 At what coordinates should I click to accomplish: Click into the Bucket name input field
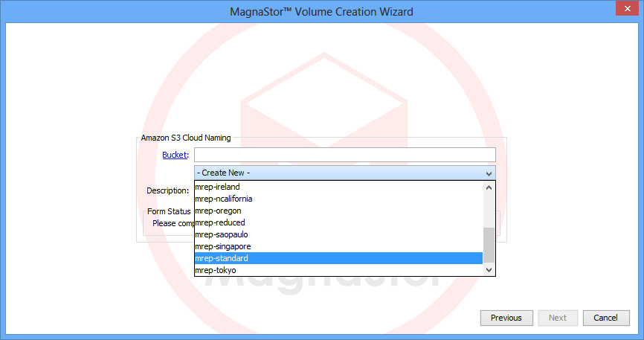(x=344, y=155)
